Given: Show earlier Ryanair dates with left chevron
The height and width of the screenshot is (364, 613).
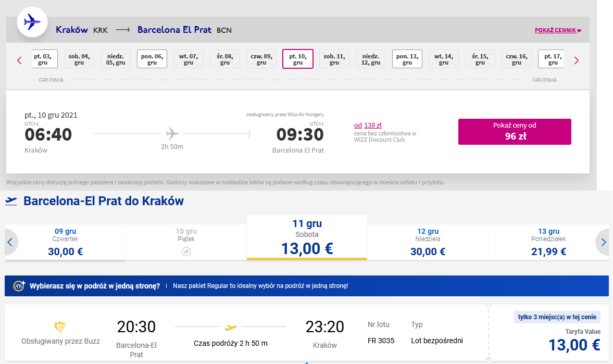Looking at the screenshot, I should point(10,242).
